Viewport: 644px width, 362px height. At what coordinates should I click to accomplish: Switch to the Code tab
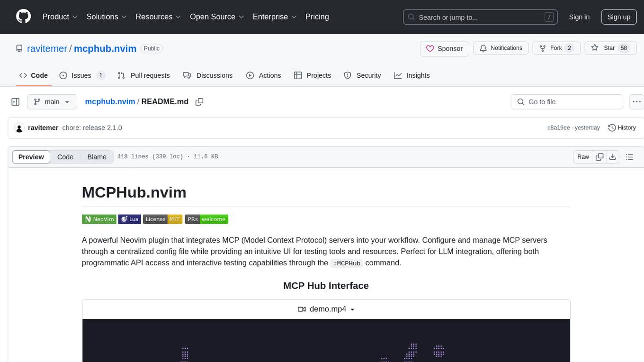tap(34, 75)
